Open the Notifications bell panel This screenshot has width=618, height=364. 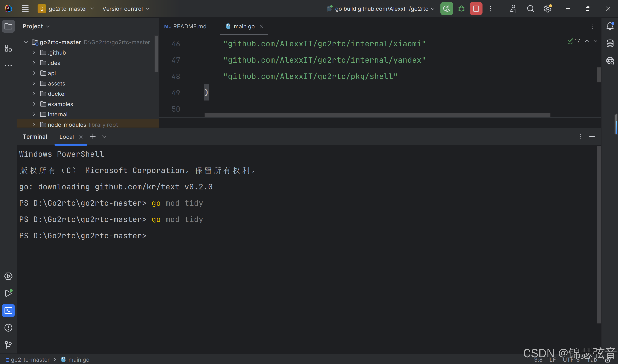pos(610,26)
